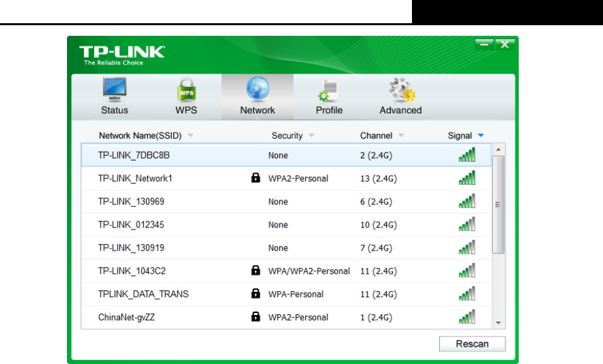
Task: Click channel 7 (2.4G) cell
Action: [376, 248]
